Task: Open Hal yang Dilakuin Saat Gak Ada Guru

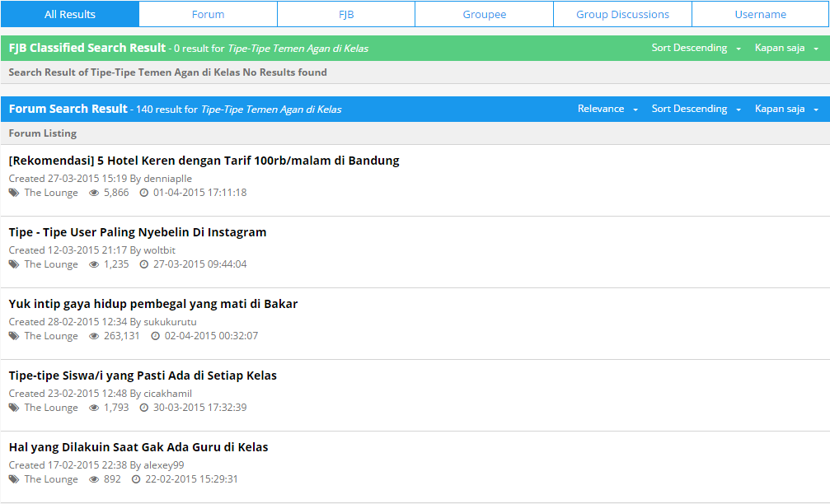Action: 138,447
